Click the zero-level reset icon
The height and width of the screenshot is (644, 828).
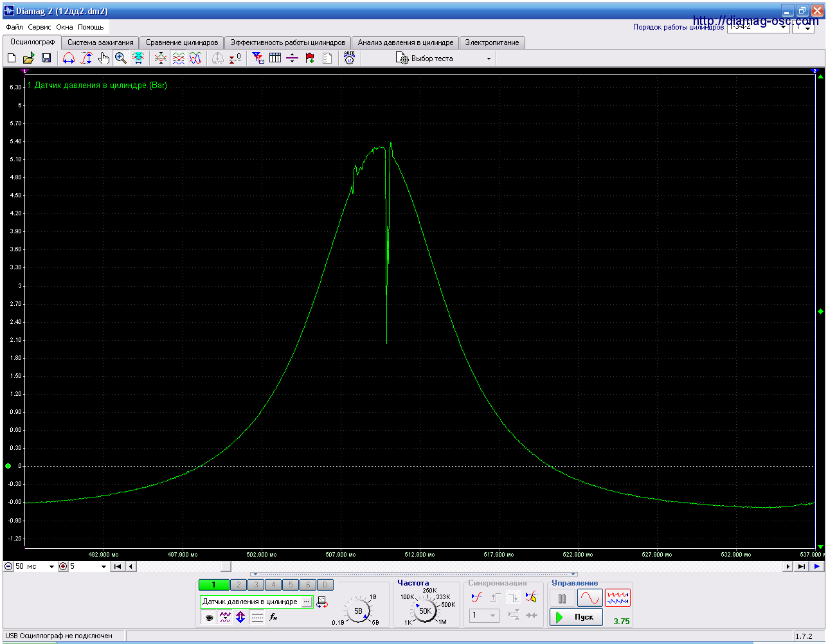point(235,58)
